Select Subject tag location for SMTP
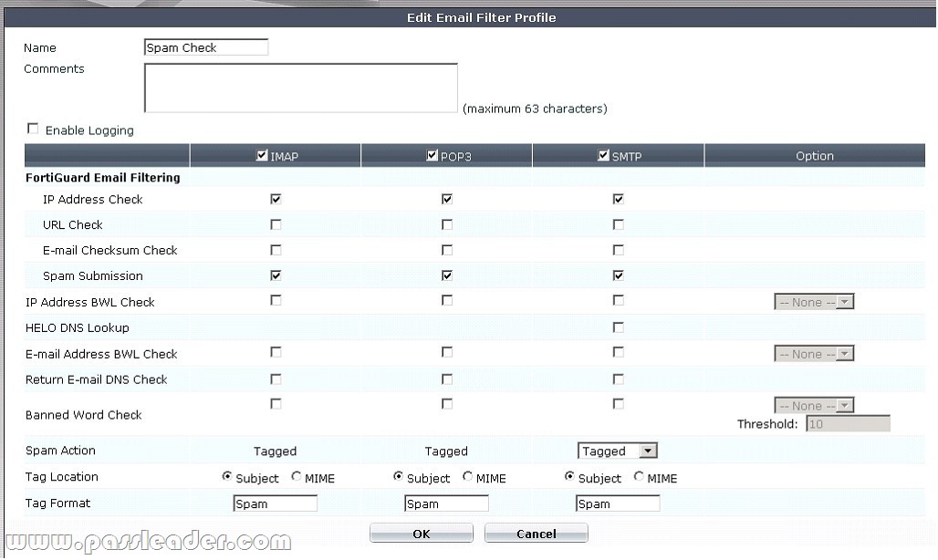The image size is (938, 560). click(568, 476)
